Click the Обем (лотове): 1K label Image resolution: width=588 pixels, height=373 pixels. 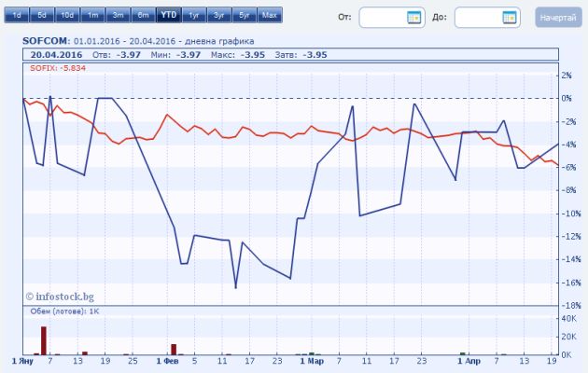64,311
